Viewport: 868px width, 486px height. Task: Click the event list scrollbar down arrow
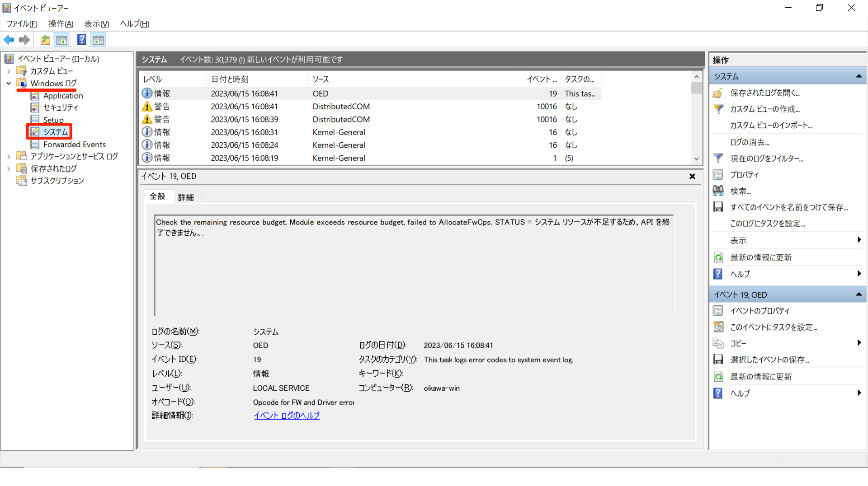coord(697,159)
